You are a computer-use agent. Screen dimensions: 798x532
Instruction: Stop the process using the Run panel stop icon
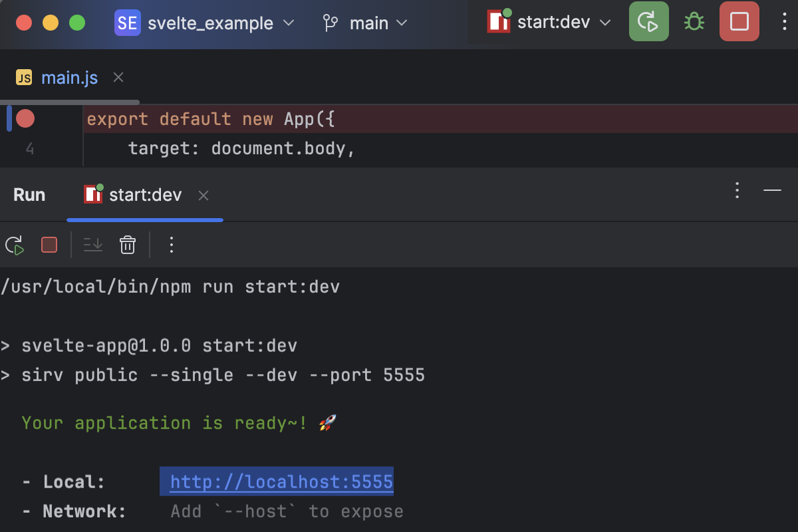pos(49,245)
